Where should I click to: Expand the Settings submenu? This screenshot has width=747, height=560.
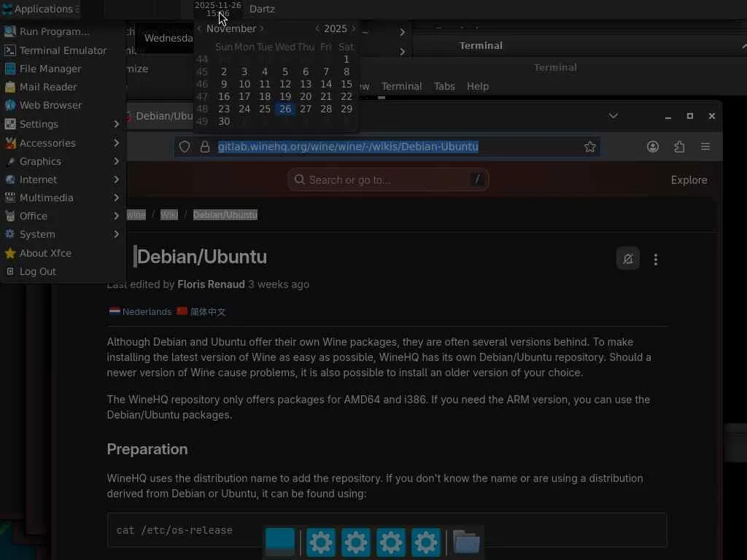click(x=63, y=124)
